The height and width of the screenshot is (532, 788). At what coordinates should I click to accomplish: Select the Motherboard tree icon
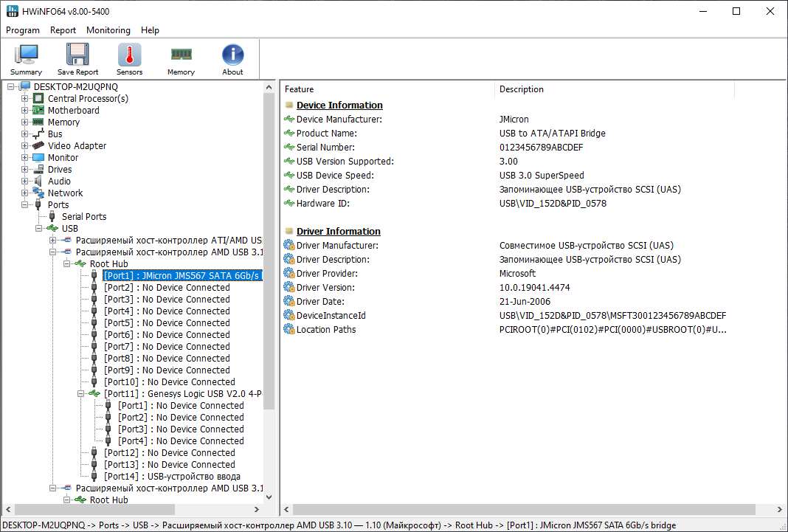[x=38, y=110]
